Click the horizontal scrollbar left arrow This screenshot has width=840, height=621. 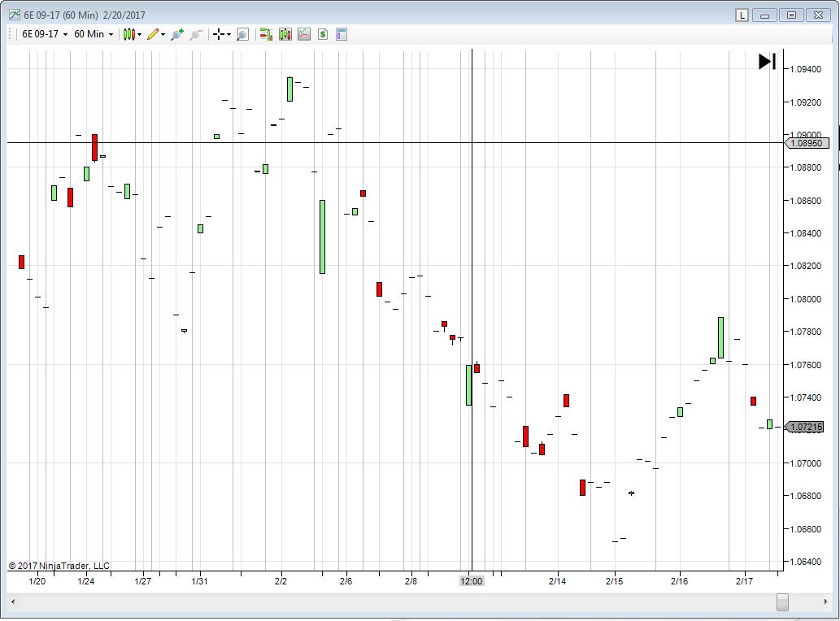pos(13,601)
